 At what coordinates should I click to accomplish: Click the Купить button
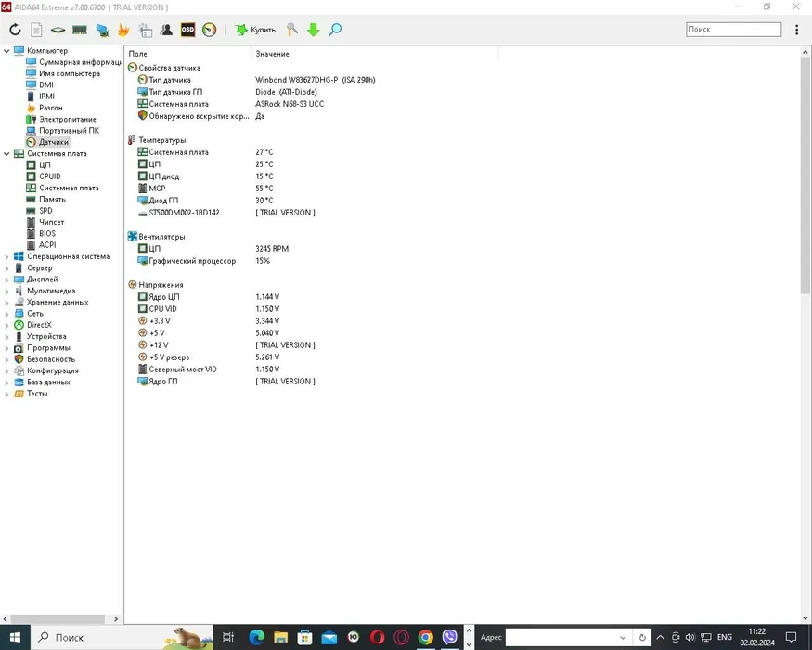click(x=255, y=30)
